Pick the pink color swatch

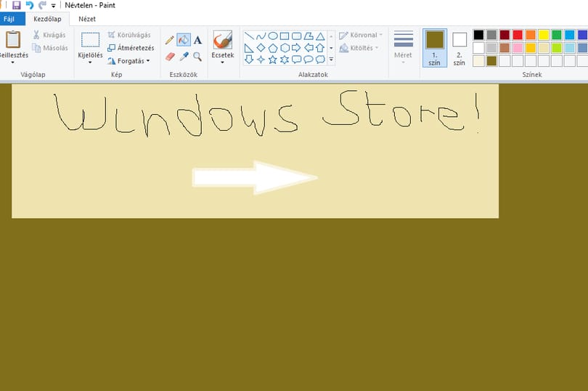[518, 48]
